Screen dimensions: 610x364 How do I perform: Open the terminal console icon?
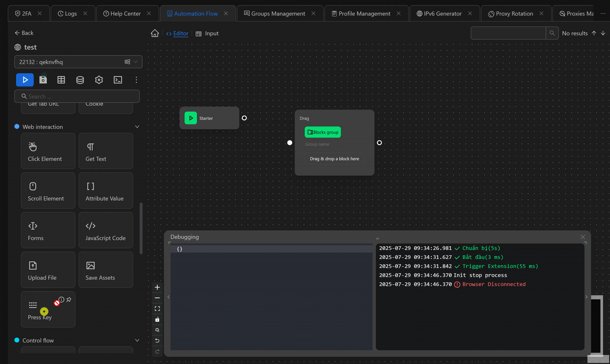tap(117, 80)
